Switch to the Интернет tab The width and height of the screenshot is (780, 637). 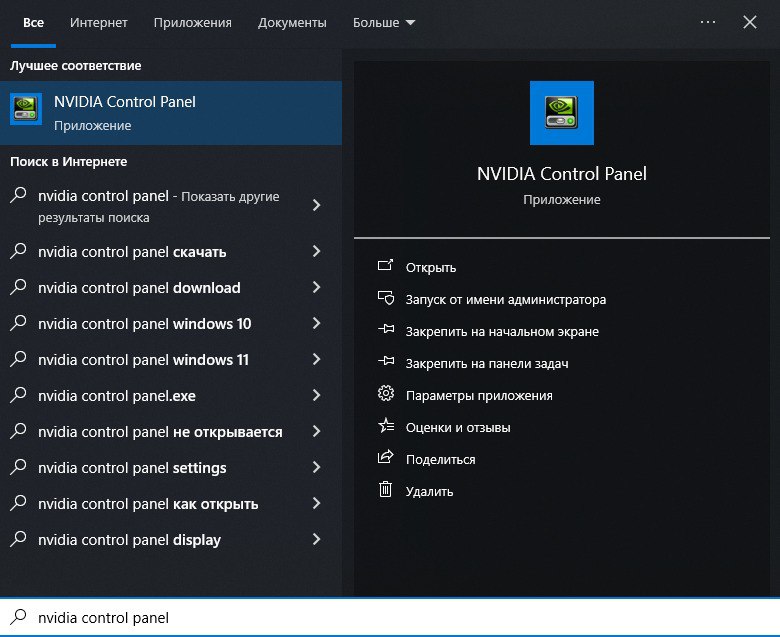coord(98,23)
